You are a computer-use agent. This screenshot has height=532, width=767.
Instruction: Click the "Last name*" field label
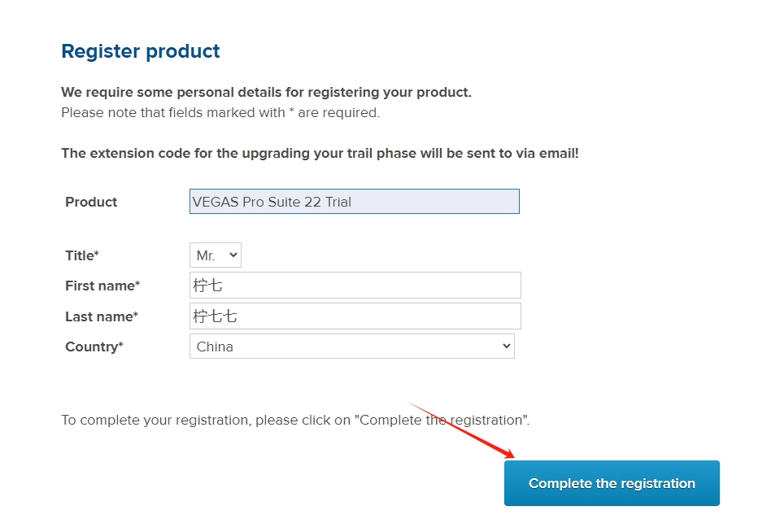click(102, 316)
